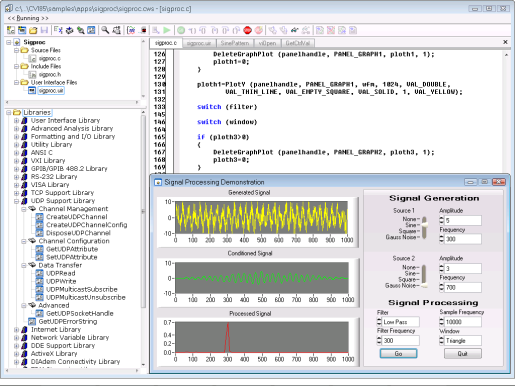Collapse the Source Files folder
Image resolution: width=515 pixels, height=386 pixels.
(16, 50)
